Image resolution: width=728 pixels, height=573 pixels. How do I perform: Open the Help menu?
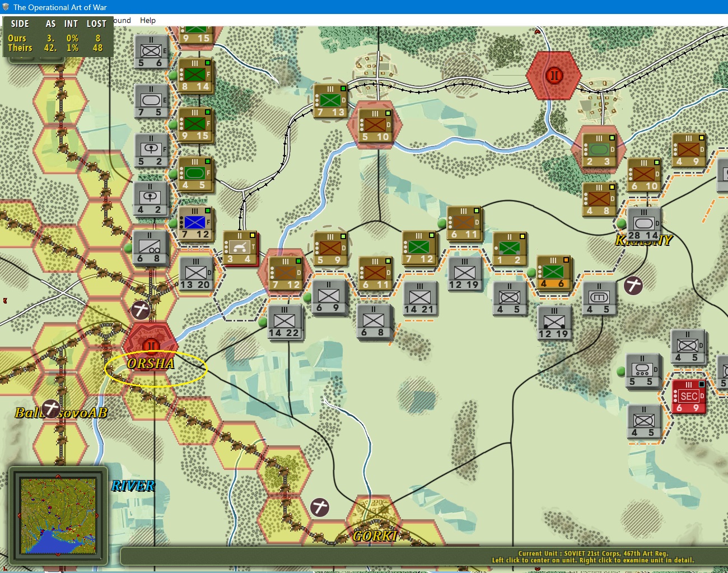(x=148, y=20)
